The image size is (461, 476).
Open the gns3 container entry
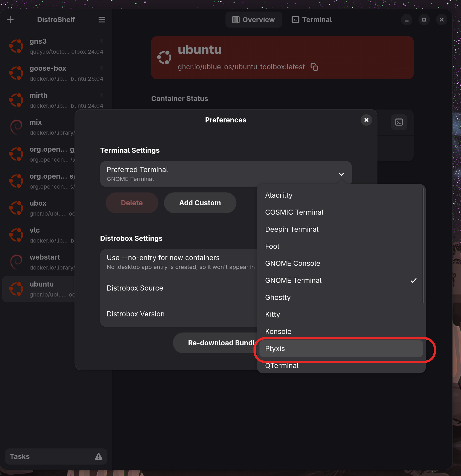click(56, 46)
